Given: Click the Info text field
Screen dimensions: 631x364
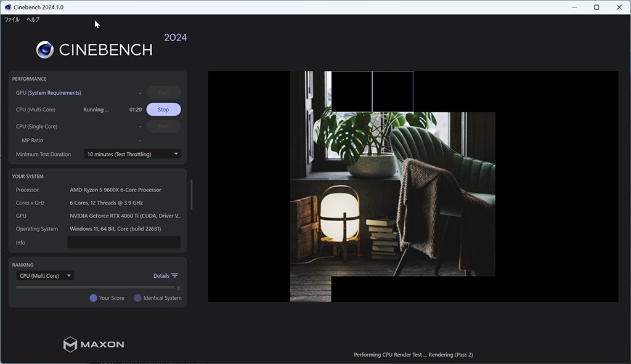Looking at the screenshot, I should coord(124,242).
